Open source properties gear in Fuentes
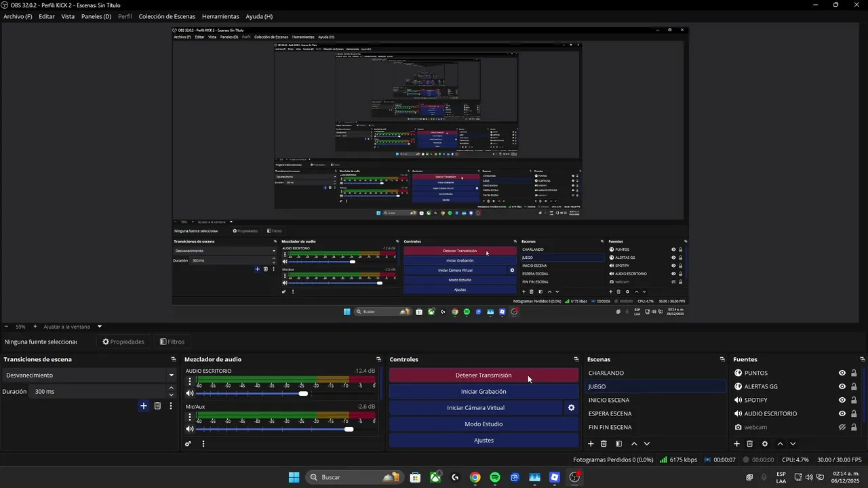The width and height of the screenshot is (868, 488). pos(765,444)
